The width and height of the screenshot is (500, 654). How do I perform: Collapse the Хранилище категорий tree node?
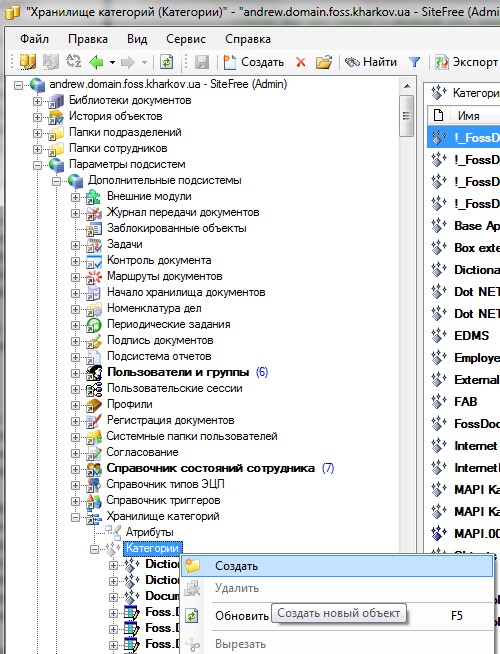75,517
